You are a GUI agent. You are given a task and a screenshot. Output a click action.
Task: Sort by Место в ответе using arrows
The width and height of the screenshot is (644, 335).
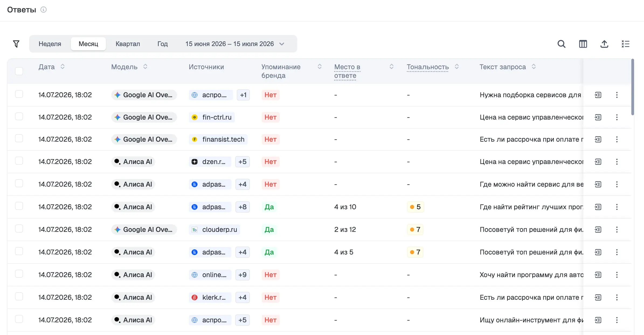[x=392, y=67]
